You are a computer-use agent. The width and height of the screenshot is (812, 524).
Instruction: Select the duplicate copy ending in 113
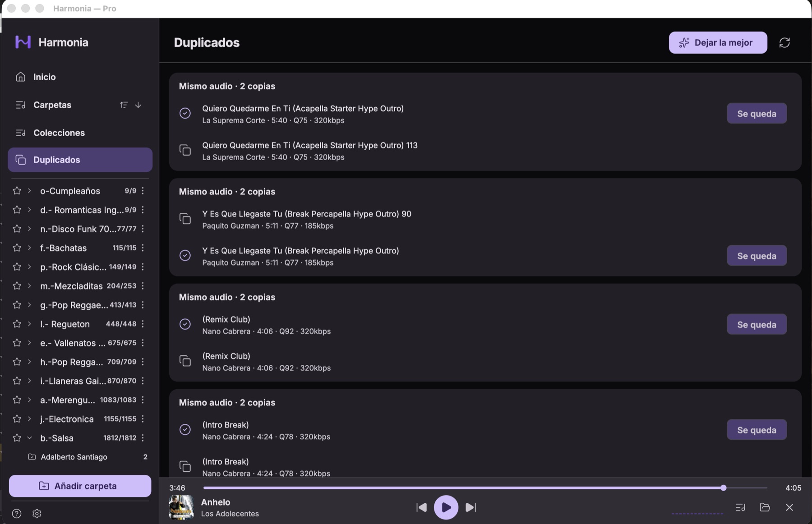(185, 150)
